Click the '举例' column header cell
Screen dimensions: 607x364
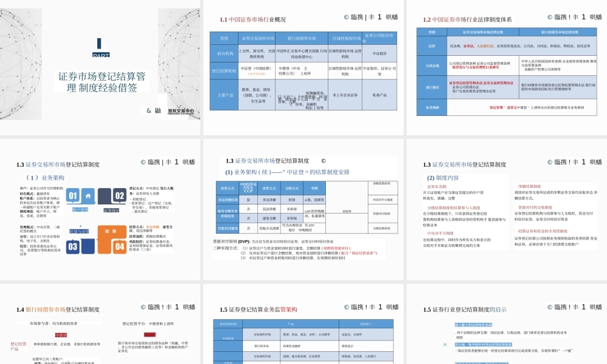point(314,188)
